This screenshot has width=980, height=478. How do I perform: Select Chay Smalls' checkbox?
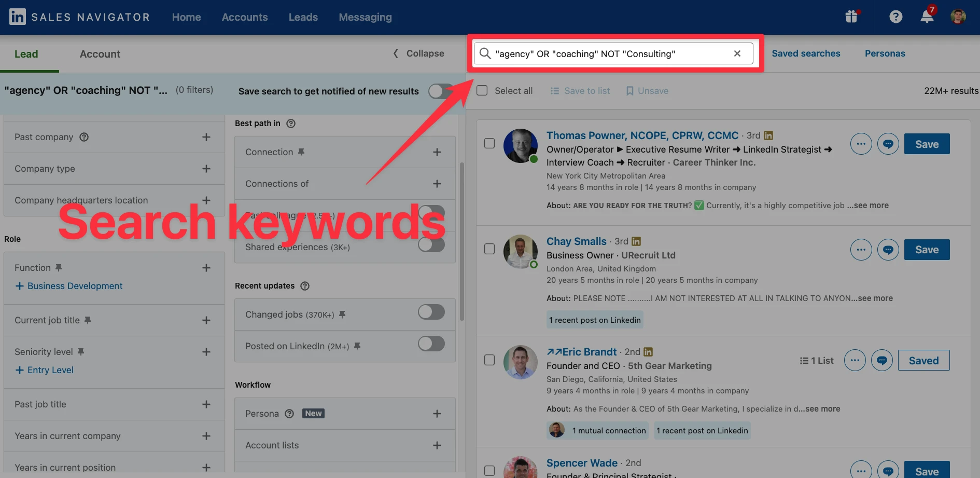[x=489, y=249]
